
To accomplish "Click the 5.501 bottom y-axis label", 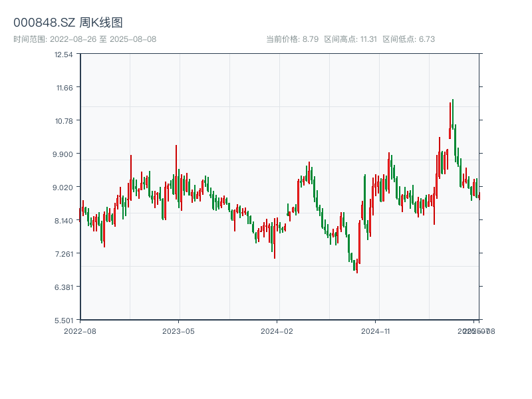I will (x=65, y=321).
